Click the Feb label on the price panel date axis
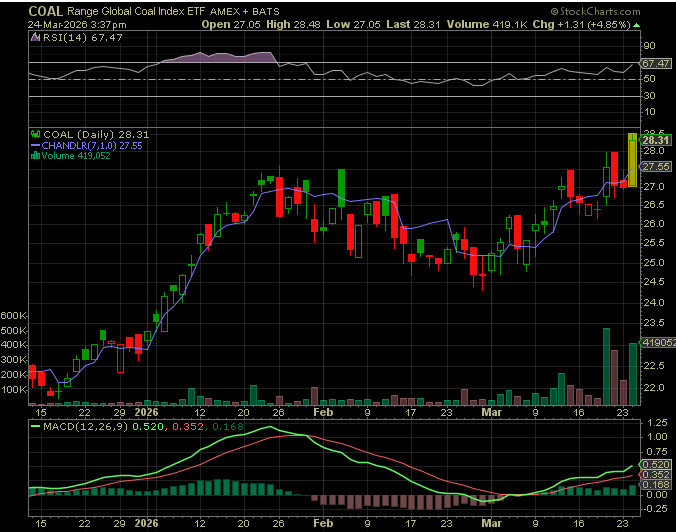This screenshot has height=532, width=676. (323, 412)
